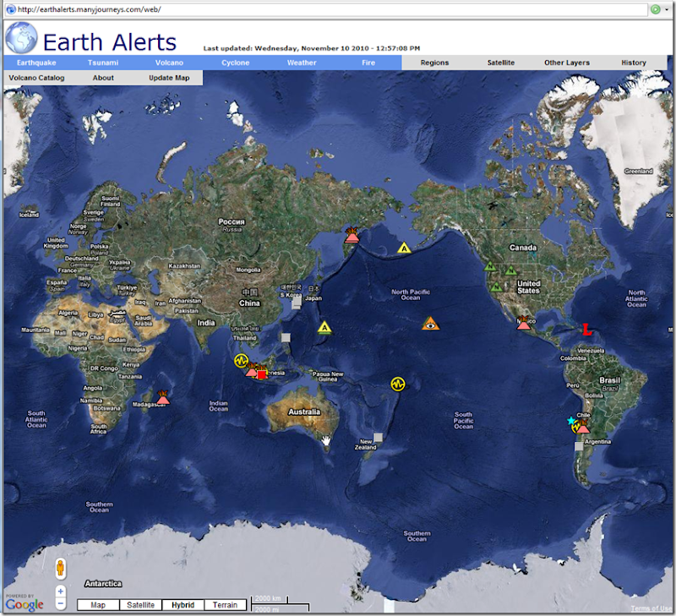Click the green triangle marker in California
The width and height of the screenshot is (676, 616).
[496, 286]
